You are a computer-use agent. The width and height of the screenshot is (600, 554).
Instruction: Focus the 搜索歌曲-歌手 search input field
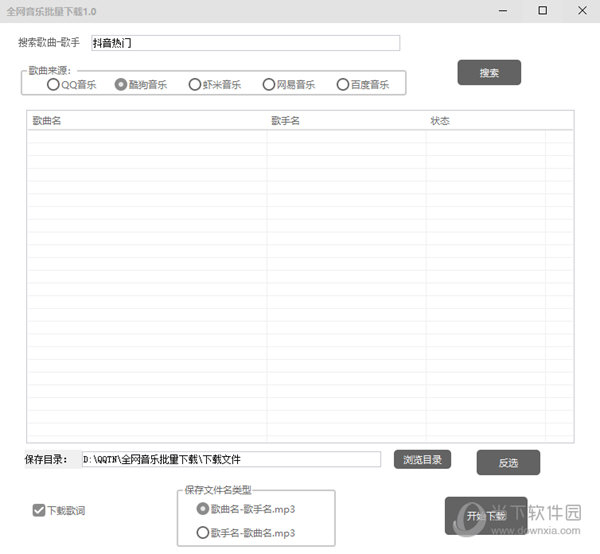tap(246, 43)
